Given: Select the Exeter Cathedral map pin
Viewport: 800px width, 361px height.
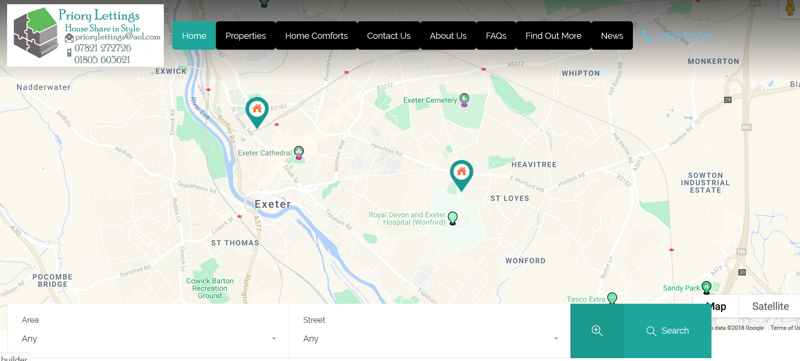Looking at the screenshot, I should [299, 153].
